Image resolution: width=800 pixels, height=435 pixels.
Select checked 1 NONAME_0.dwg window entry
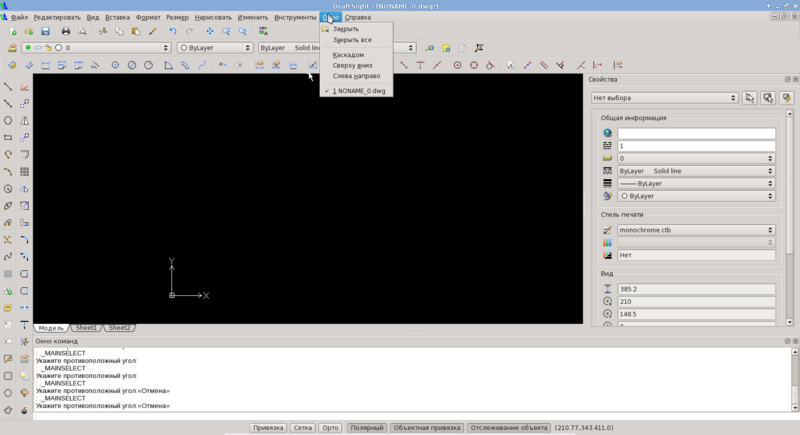point(357,91)
